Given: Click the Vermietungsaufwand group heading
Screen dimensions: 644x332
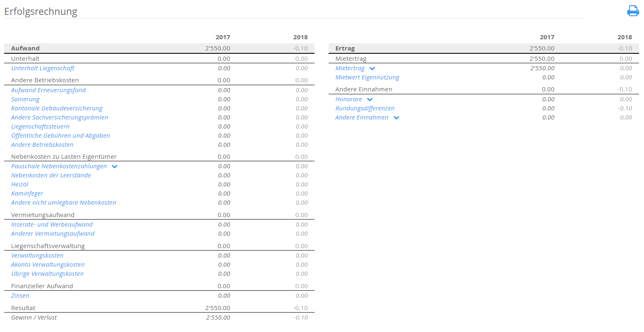Looking at the screenshot, I should pos(43,215).
